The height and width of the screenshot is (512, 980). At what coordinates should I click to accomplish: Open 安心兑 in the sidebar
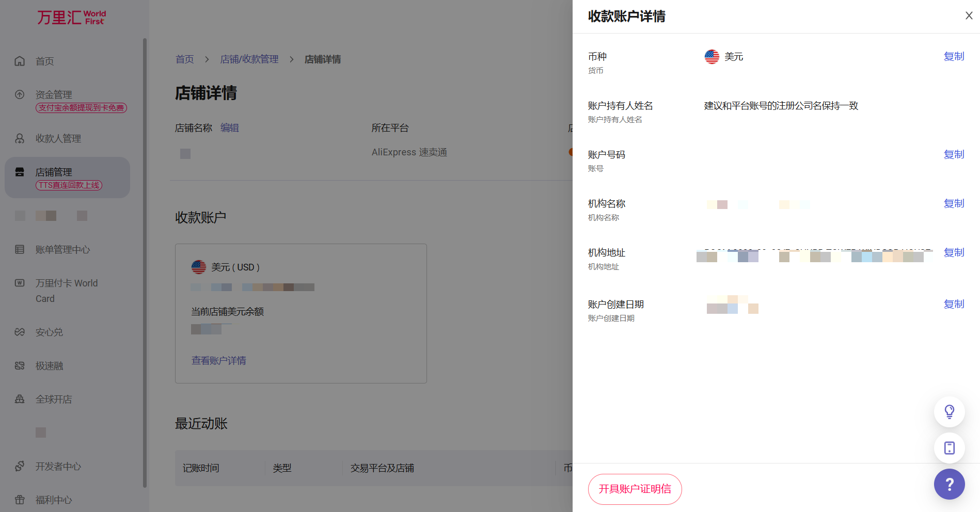[x=49, y=332]
